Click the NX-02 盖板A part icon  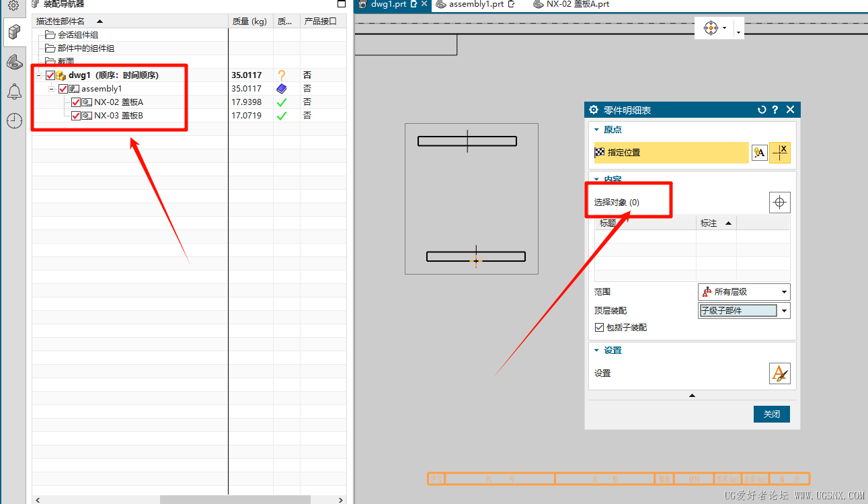[87, 102]
